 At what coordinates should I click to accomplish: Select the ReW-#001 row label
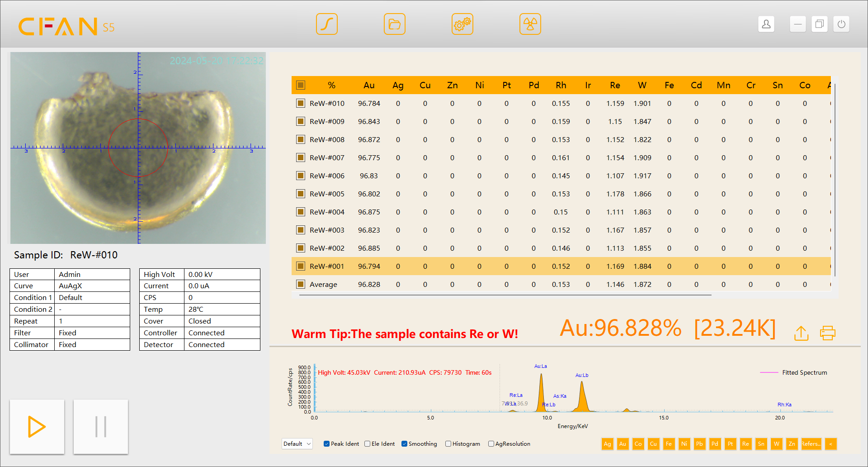point(327,266)
